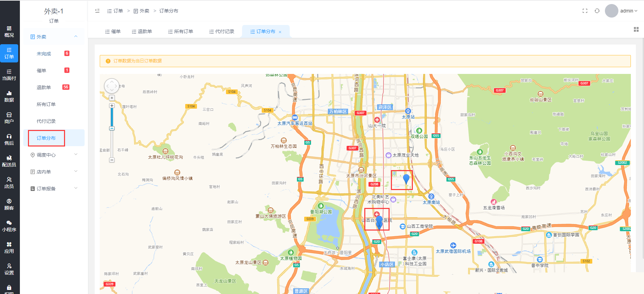Click the 未完成 badge showing 6
The width and height of the screenshot is (644, 294).
point(67,53)
